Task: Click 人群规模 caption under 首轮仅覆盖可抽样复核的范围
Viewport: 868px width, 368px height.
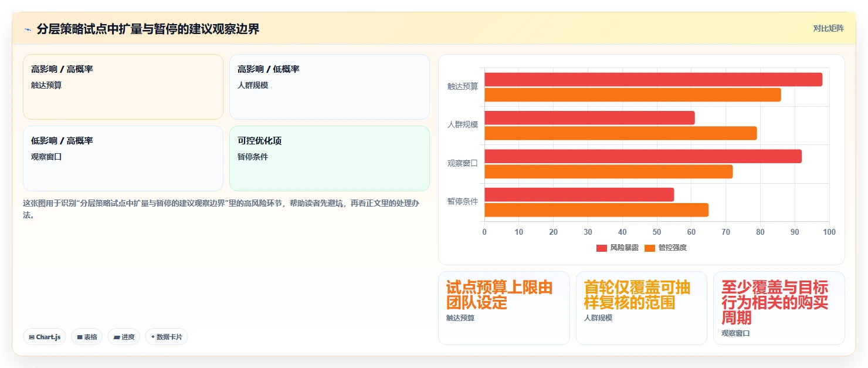Action: [598, 318]
